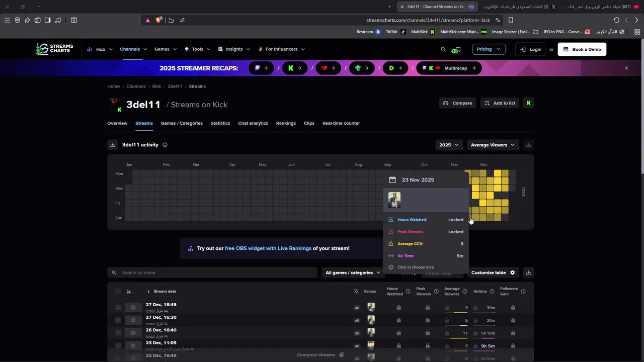Switch to the Chat analytics tab
Image resolution: width=644 pixels, height=362 pixels.
(x=253, y=123)
